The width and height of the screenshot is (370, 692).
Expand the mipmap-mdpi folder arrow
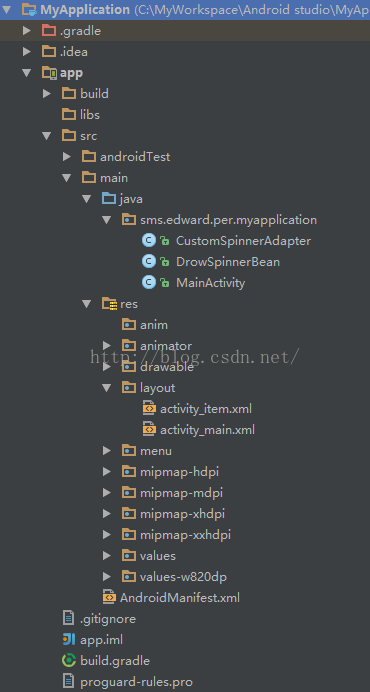click(x=107, y=493)
